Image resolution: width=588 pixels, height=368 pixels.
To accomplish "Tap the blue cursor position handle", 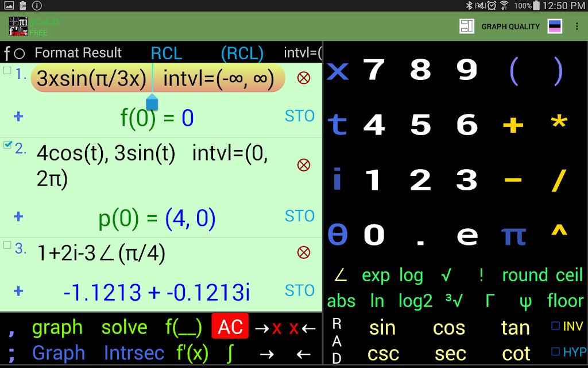I will [152, 102].
